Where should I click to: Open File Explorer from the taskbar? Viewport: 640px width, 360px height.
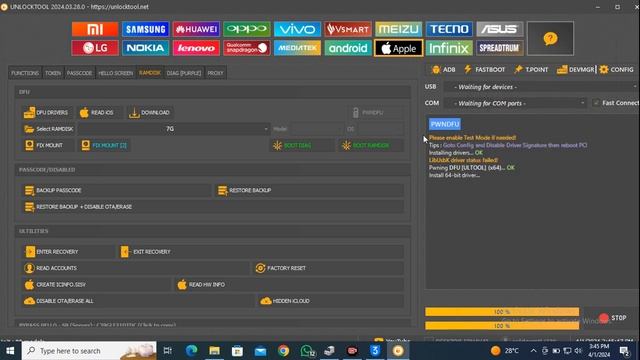214,351
